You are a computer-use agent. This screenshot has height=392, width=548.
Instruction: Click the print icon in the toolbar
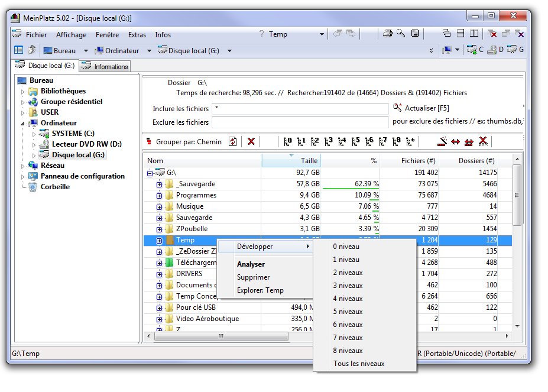click(387, 34)
